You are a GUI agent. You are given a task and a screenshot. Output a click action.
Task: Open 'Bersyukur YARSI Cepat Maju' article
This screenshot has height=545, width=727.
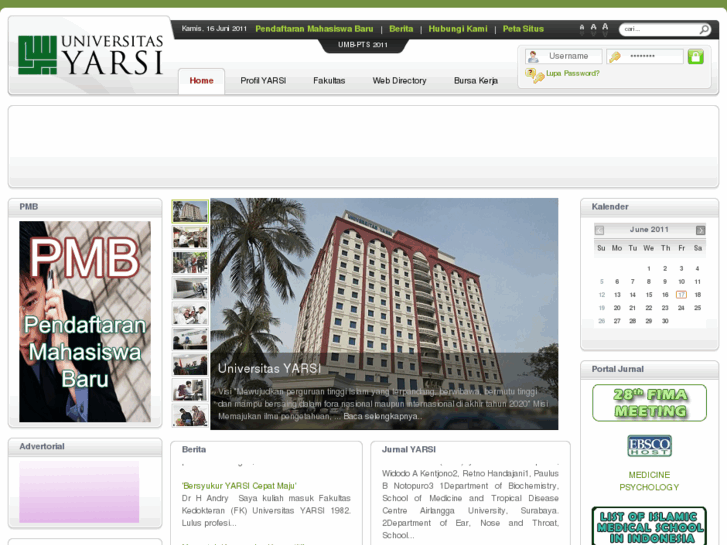(x=239, y=486)
